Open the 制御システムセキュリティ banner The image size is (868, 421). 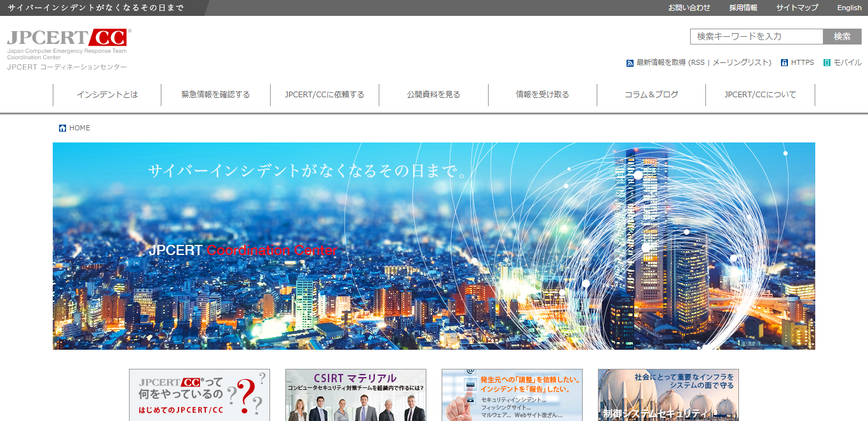pyautogui.click(x=668, y=395)
